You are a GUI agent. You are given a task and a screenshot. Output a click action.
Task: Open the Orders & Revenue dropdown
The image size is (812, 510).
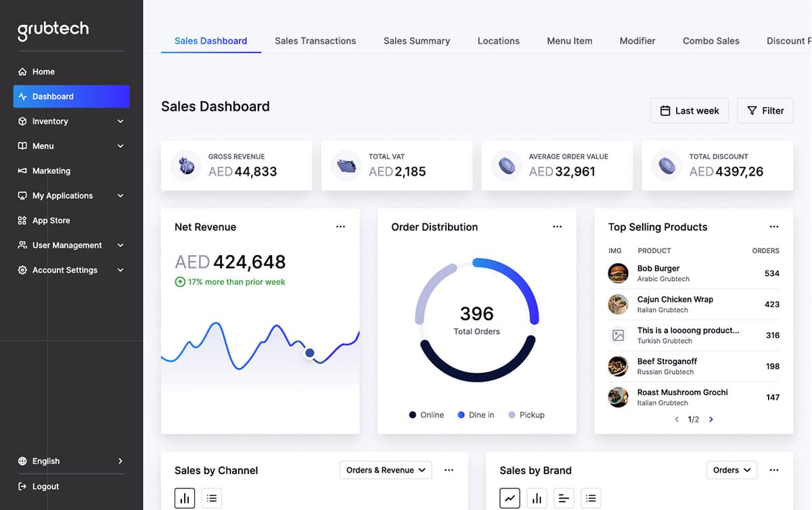[x=385, y=470]
